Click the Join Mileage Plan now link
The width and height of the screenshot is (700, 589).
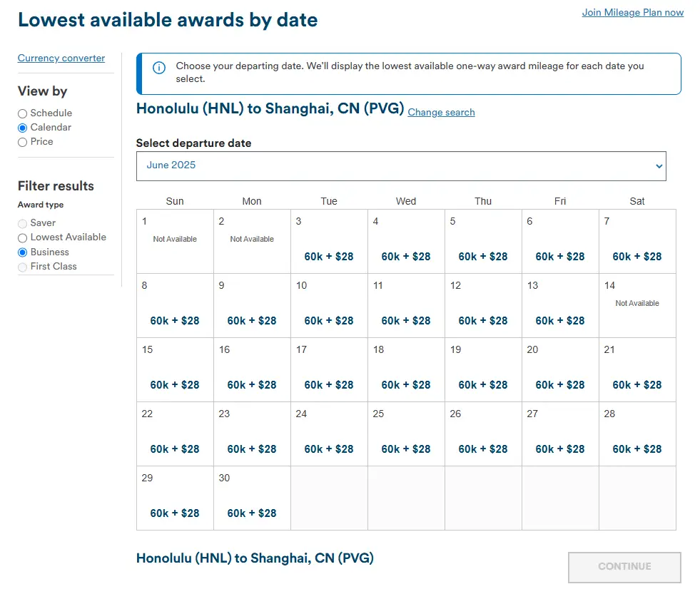point(632,13)
